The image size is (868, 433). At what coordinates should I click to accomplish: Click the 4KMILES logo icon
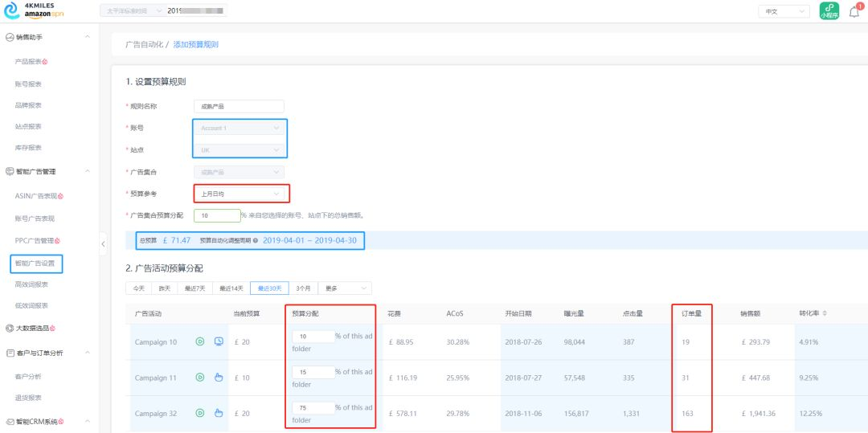(11, 11)
